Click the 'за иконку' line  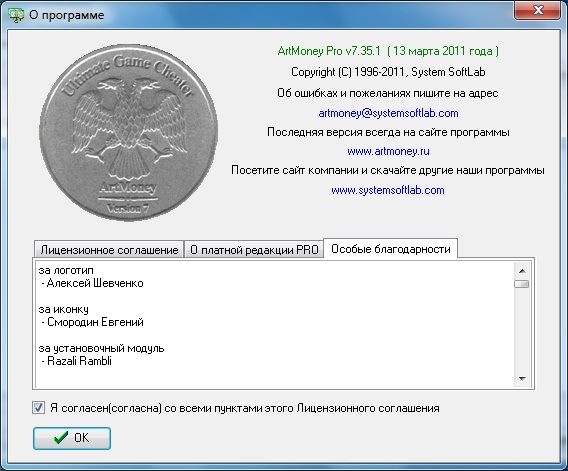[x=63, y=309]
